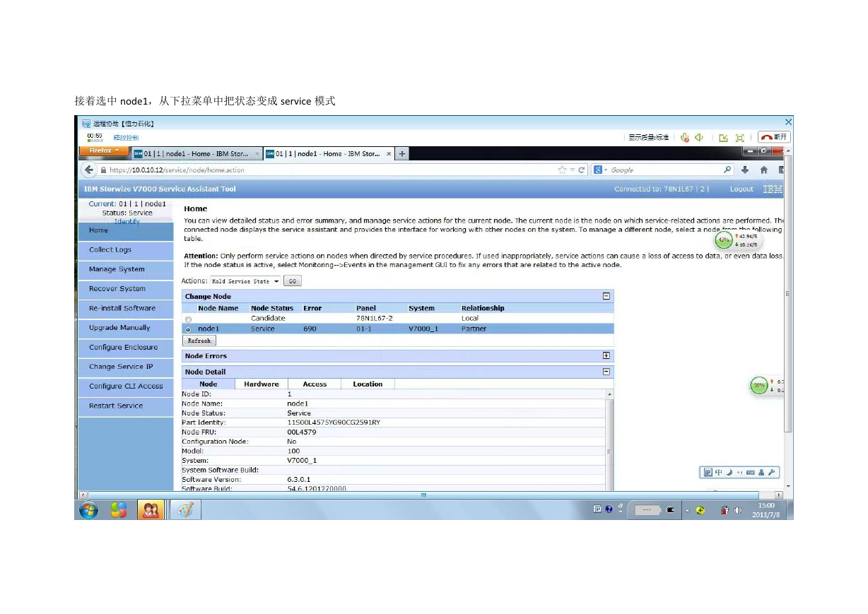Open the Firefox menu dropdown button
Image resolution: width=868 pixels, height=614 pixels.
pos(104,150)
